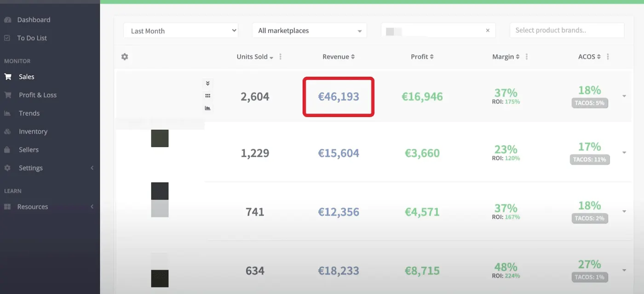644x294 pixels.
Task: Click the Profit & Loss cart icon
Action: pyautogui.click(x=7, y=95)
